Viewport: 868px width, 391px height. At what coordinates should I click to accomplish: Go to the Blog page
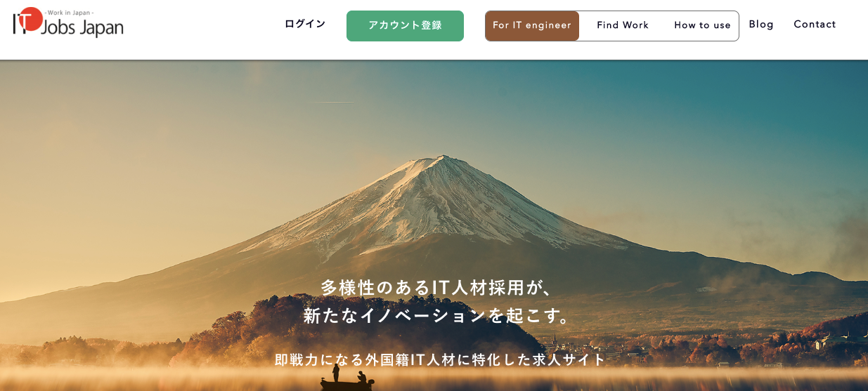[x=761, y=25]
